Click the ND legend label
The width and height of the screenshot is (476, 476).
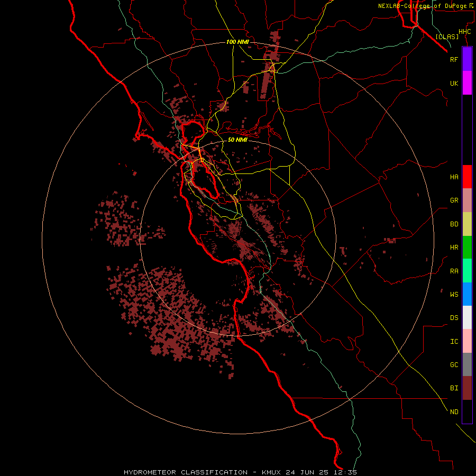coord(454,411)
